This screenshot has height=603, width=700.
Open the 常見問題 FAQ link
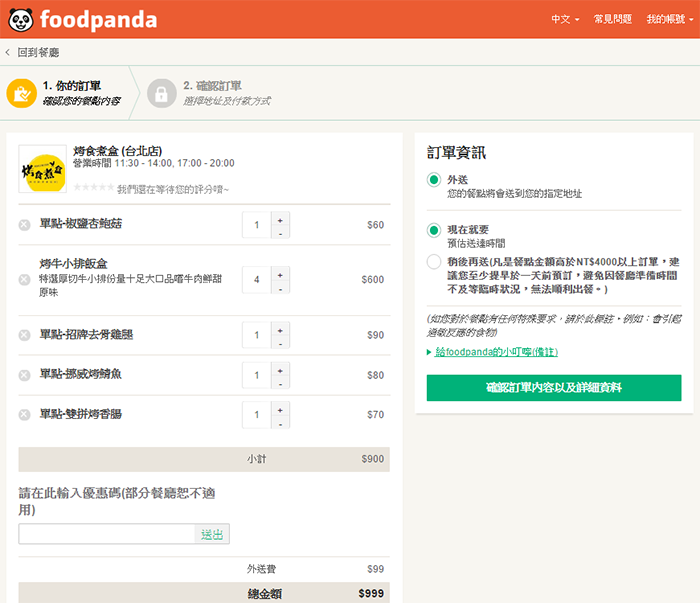click(x=612, y=19)
